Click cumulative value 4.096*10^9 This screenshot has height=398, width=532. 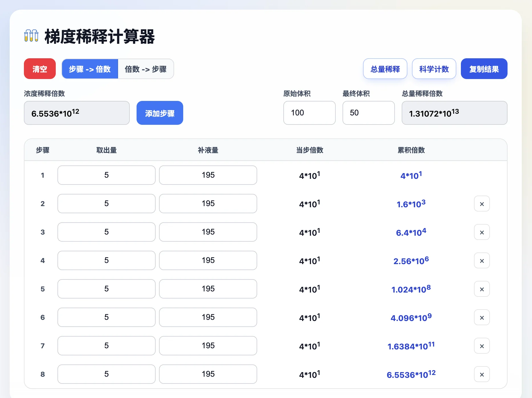[x=411, y=317]
